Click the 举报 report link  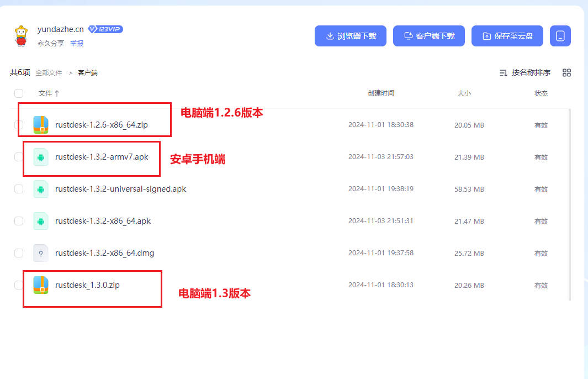(77, 44)
